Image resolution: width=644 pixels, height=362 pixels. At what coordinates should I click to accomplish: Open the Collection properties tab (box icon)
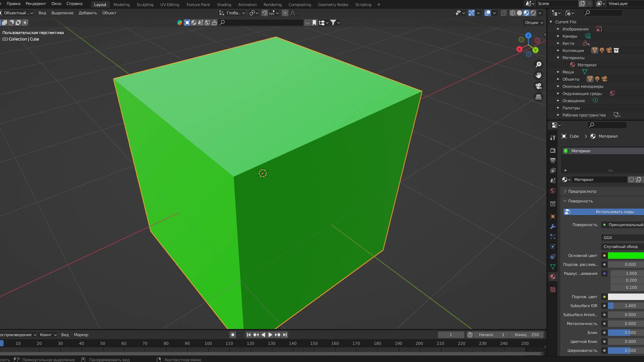[553, 204]
